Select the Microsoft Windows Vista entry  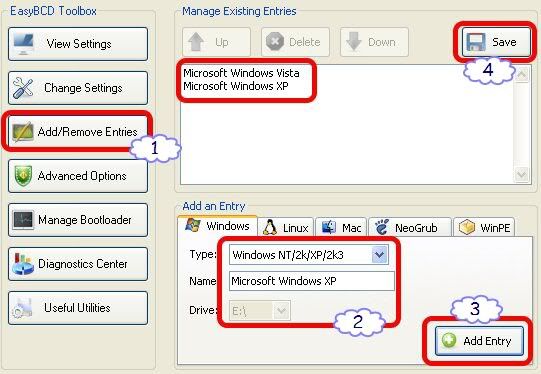(241, 73)
